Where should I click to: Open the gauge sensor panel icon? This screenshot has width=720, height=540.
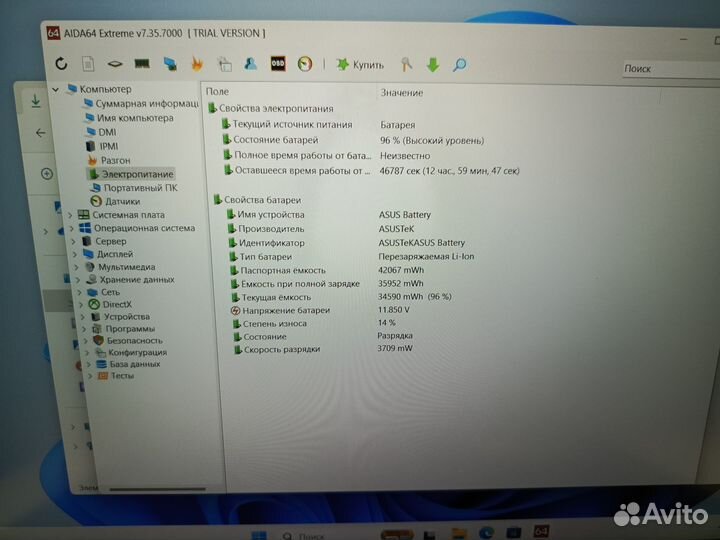pyautogui.click(x=304, y=64)
